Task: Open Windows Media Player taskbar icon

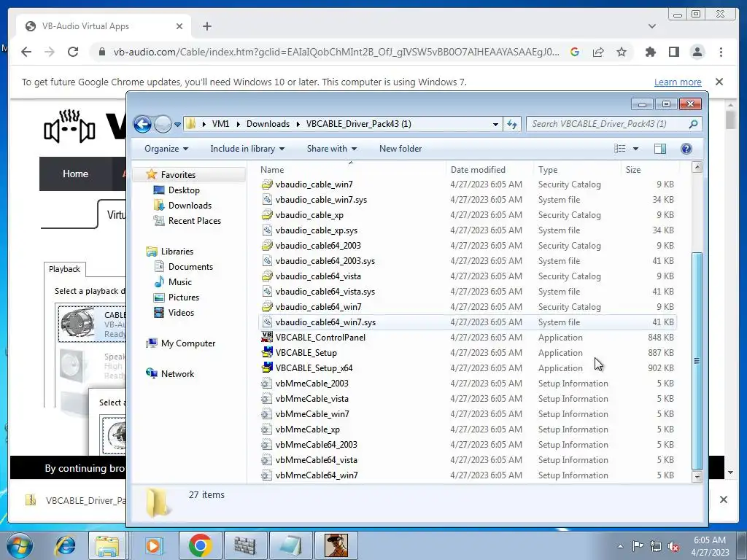Action: (153, 545)
